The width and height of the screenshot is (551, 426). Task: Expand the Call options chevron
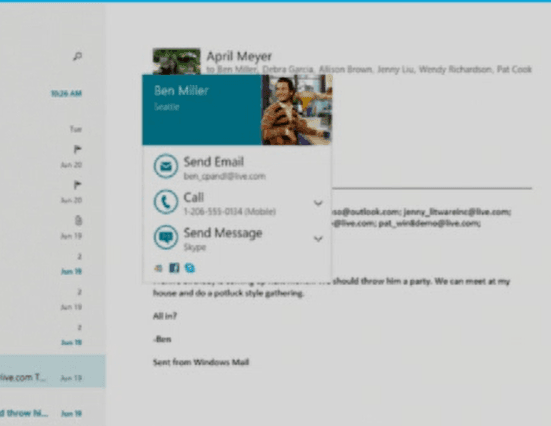tap(318, 203)
